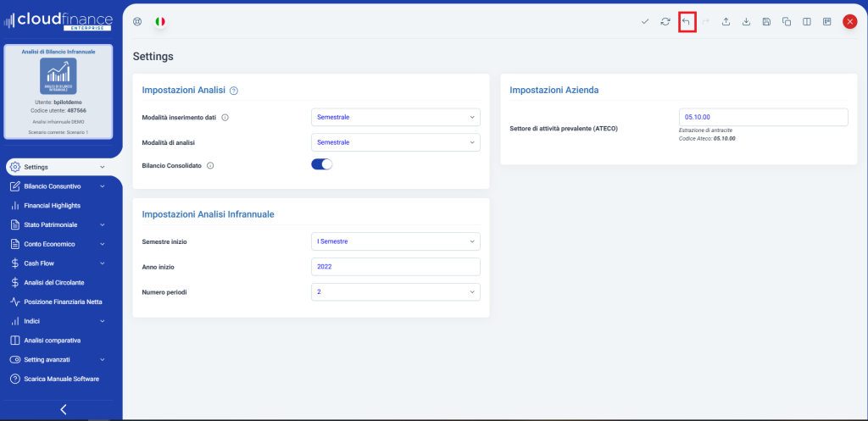Viewport: 868px width, 421px height.
Task: Open Numero periodi dropdown
Action: click(x=396, y=291)
